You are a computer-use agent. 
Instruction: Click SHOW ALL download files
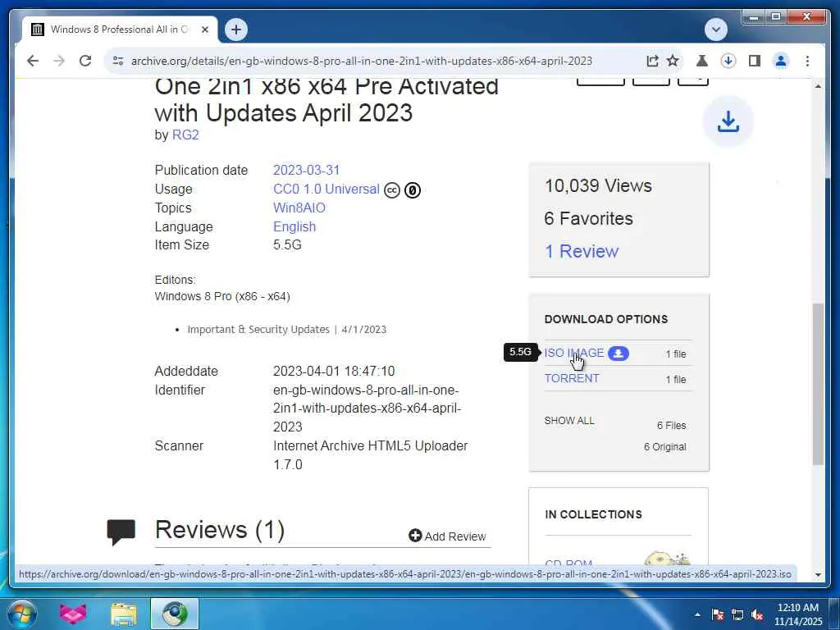click(569, 421)
